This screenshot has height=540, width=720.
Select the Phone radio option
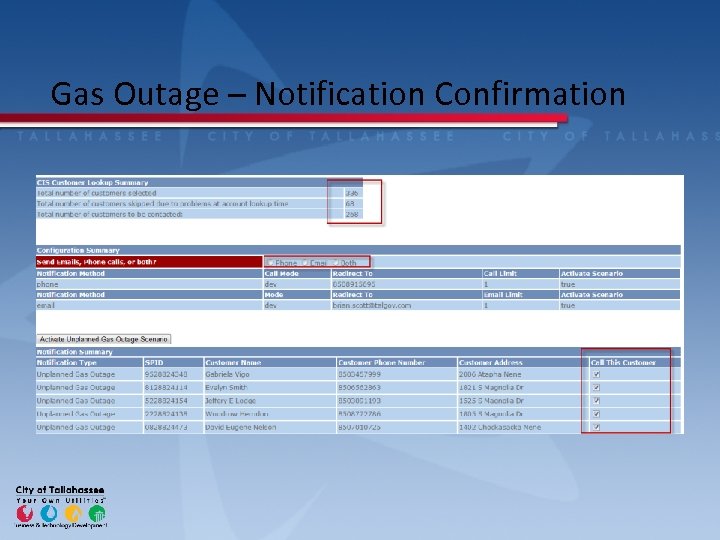point(271,263)
